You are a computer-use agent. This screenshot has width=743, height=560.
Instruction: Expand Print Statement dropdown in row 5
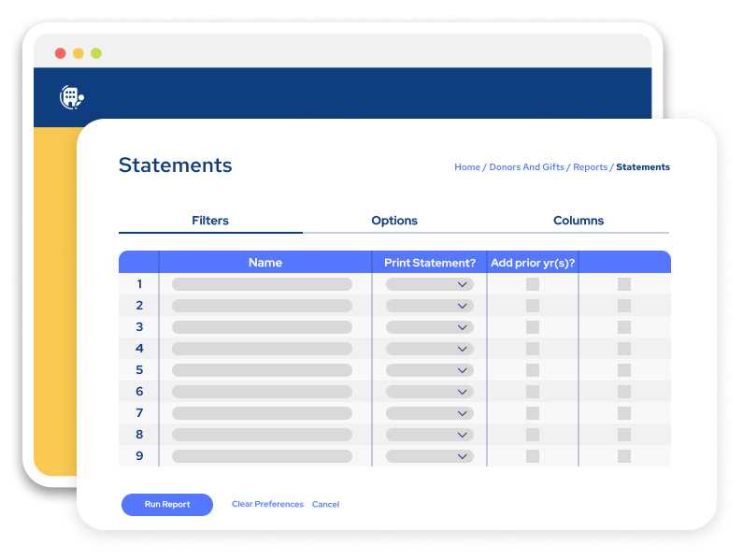tap(430, 370)
